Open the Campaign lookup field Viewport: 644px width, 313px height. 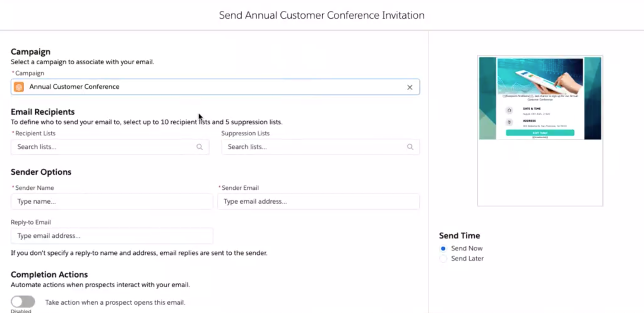point(215,87)
